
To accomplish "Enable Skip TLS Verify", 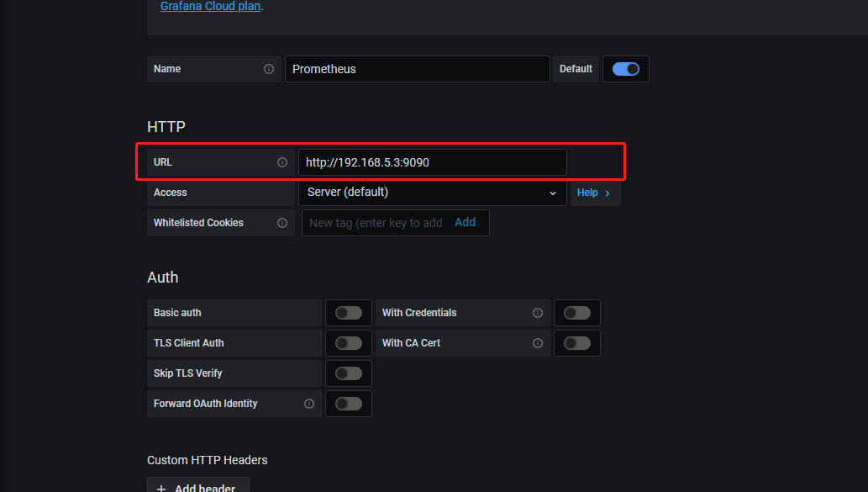I will [348, 373].
